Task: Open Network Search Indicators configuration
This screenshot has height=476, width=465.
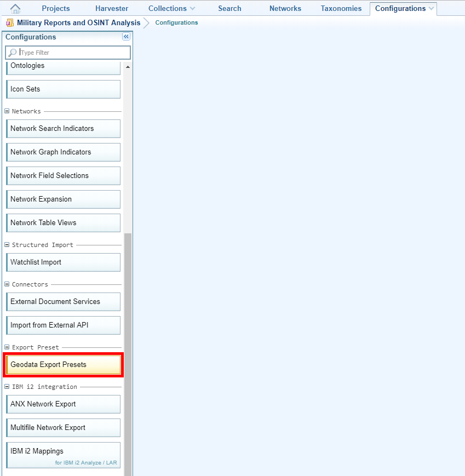Action: (x=63, y=129)
